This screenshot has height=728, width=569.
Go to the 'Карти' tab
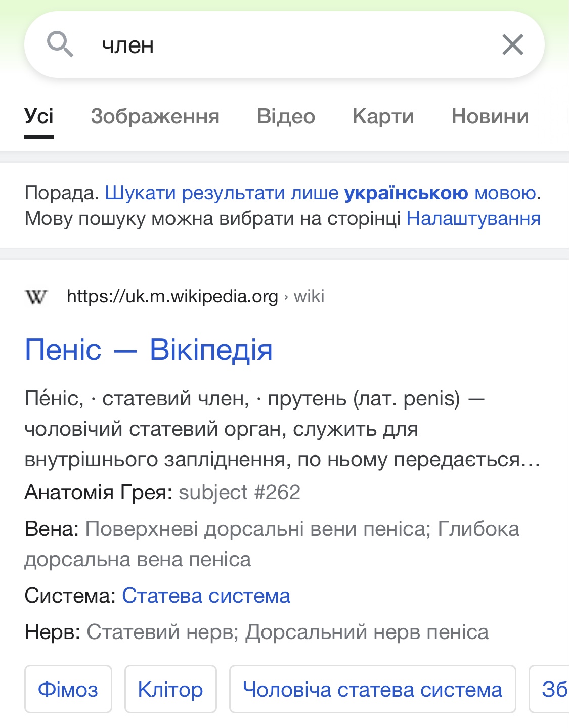click(x=383, y=117)
